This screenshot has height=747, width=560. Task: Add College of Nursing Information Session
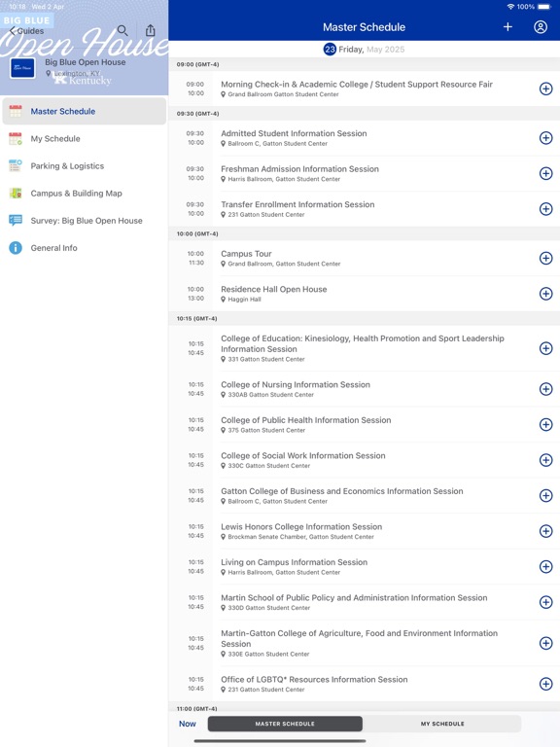pyautogui.click(x=545, y=389)
